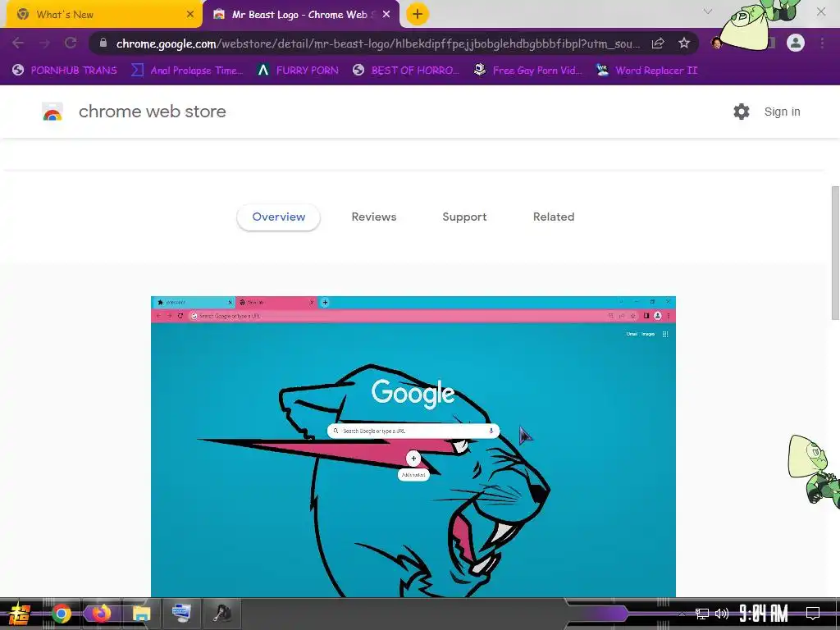Select the Mr Beast Logo Chrome Web Store tab
The height and width of the screenshot is (630, 840).
[x=300, y=15]
